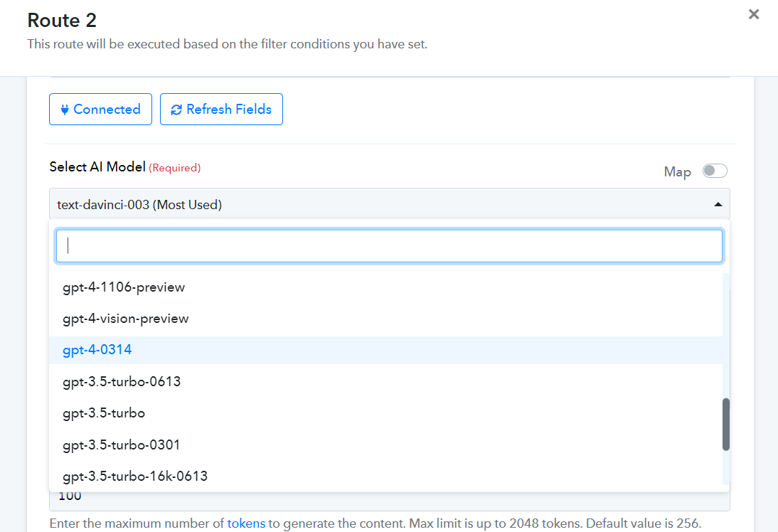Viewport: 778px width, 532px height.
Task: Click the text-davinci-003 (Most Used) selection box
Action: (390, 204)
